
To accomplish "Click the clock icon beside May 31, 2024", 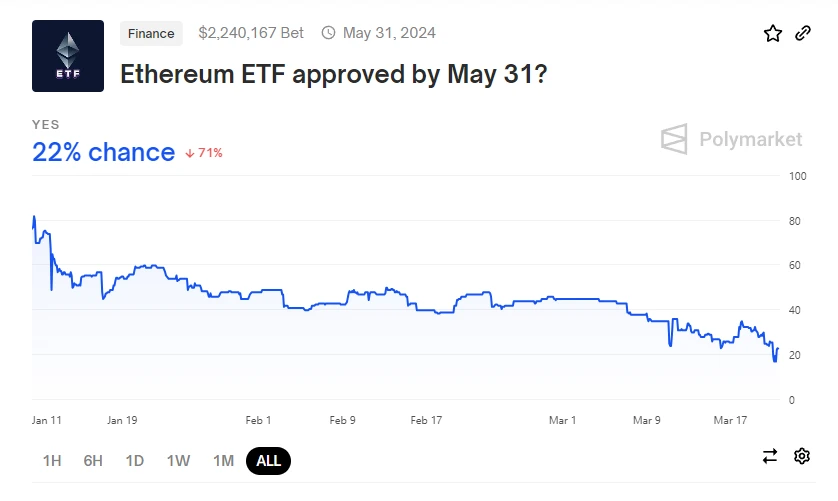I will coord(328,33).
